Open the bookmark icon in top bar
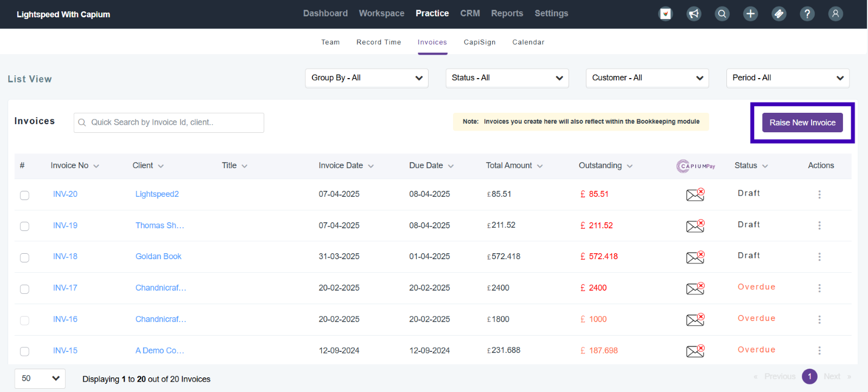868x392 pixels. (x=666, y=14)
